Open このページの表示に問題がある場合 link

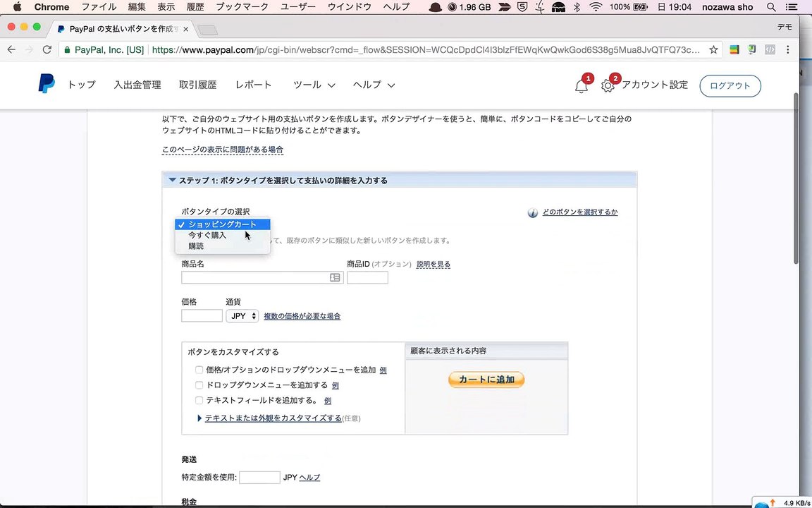click(x=223, y=150)
